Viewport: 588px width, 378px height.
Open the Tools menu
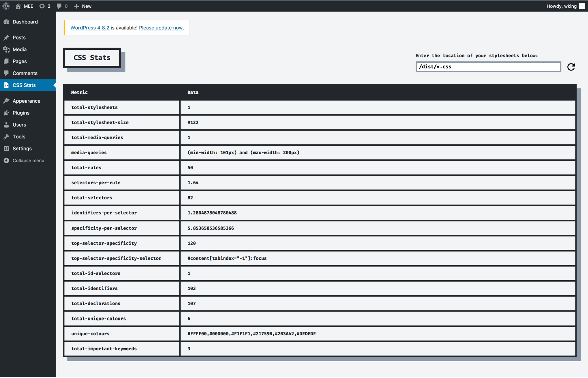(28, 137)
